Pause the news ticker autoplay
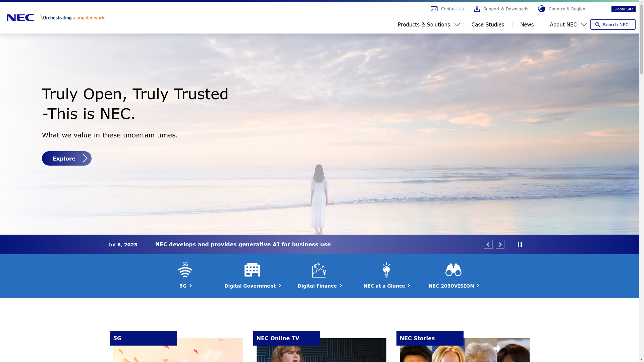The width and height of the screenshot is (644, 362). point(520,244)
